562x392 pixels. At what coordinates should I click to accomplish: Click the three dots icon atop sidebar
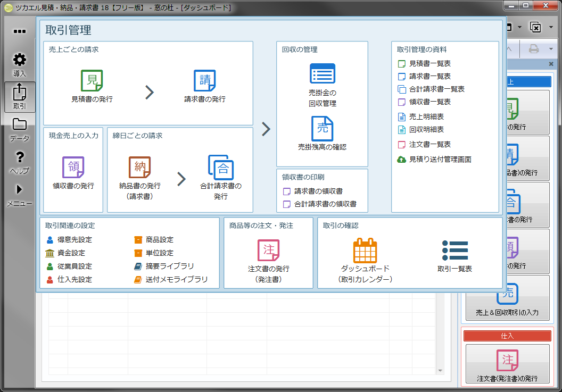(19, 31)
